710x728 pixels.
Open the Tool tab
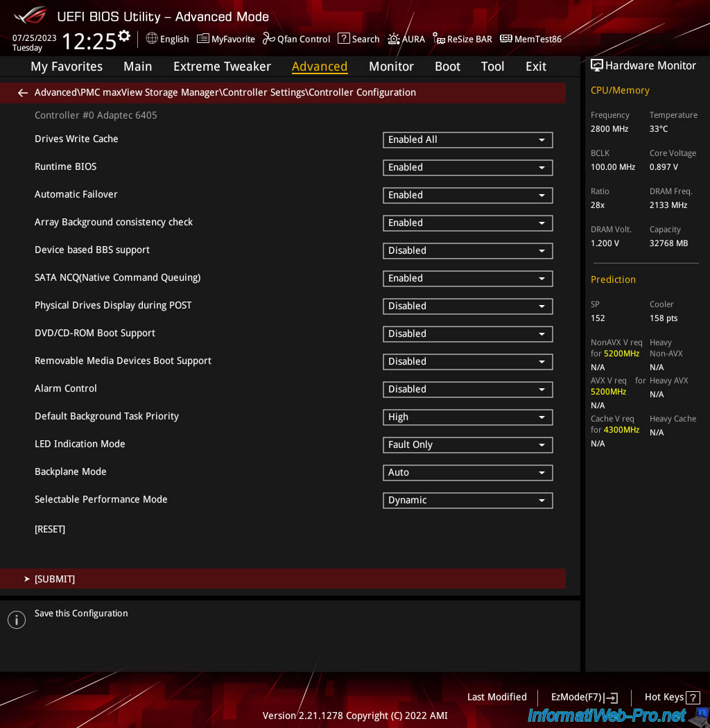[x=492, y=67]
